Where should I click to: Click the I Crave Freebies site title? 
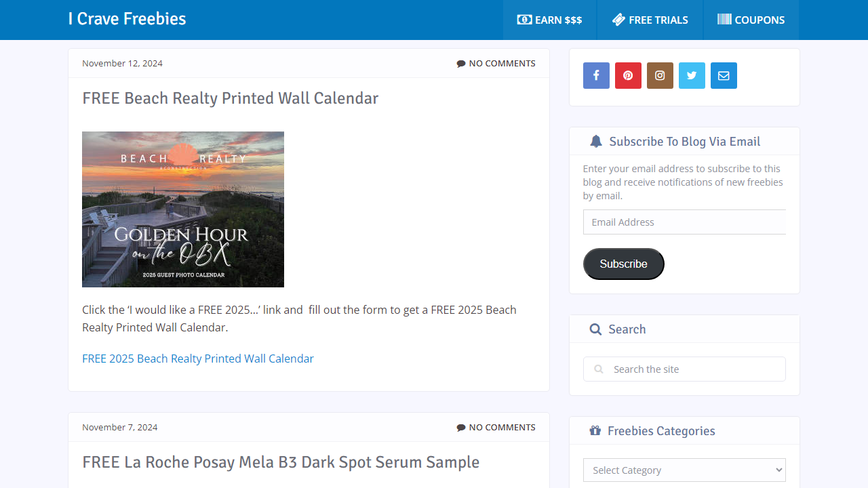pyautogui.click(x=127, y=19)
